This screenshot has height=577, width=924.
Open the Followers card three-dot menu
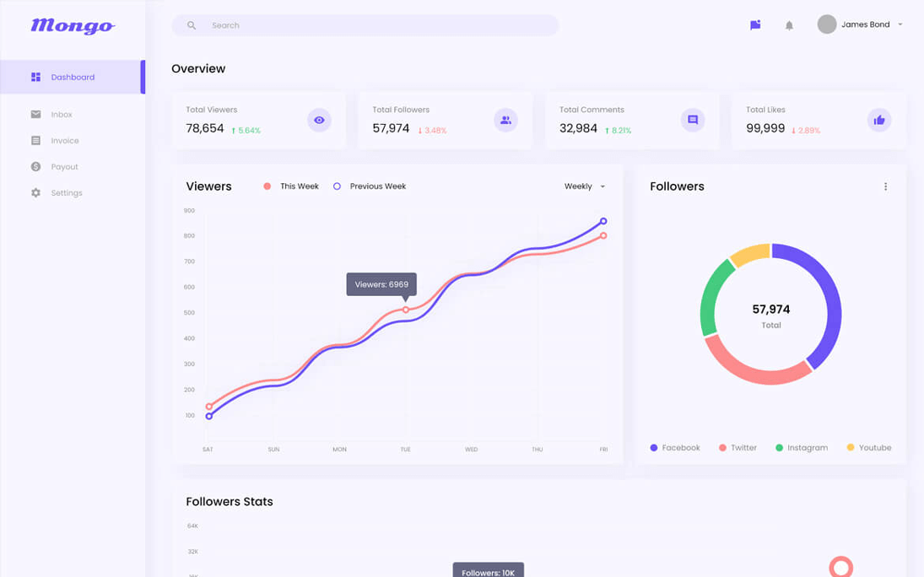885,186
